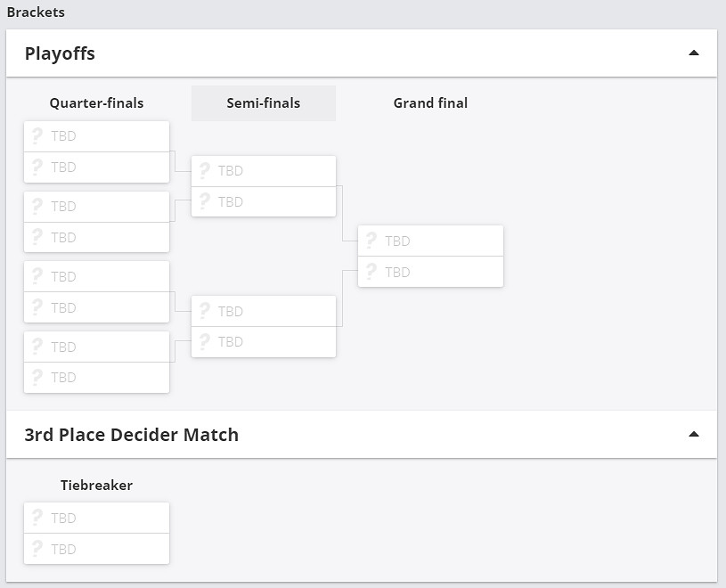Select the Grand final round header

pos(430,103)
